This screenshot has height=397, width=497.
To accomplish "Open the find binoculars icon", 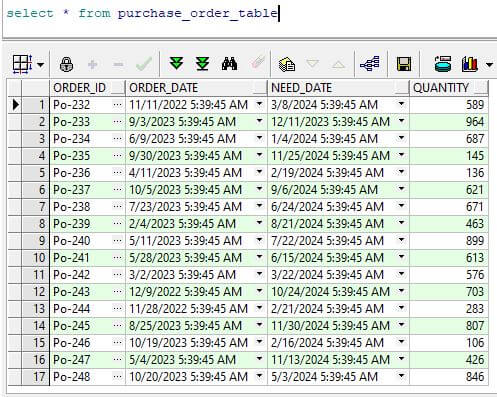I will coord(229,64).
